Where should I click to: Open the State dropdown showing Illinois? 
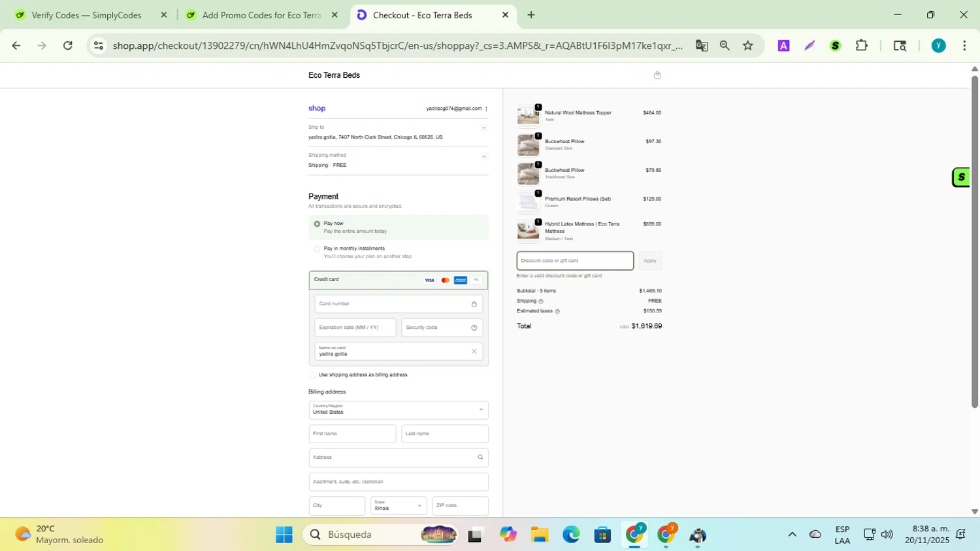click(x=399, y=506)
